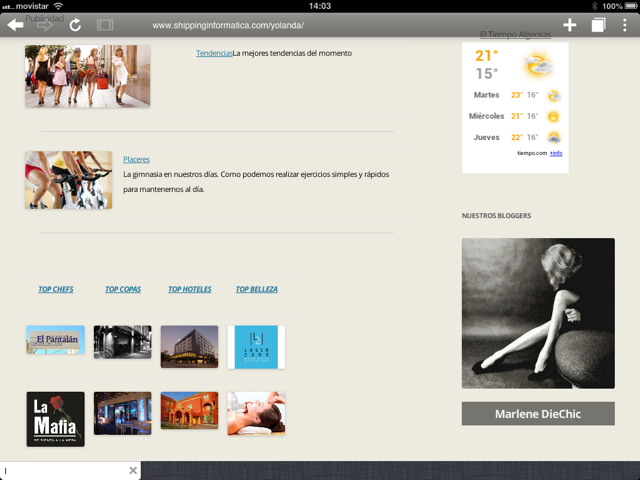Screen dimensions: 640x480
Task: Select the TOP COPAS tab
Action: pos(123,289)
